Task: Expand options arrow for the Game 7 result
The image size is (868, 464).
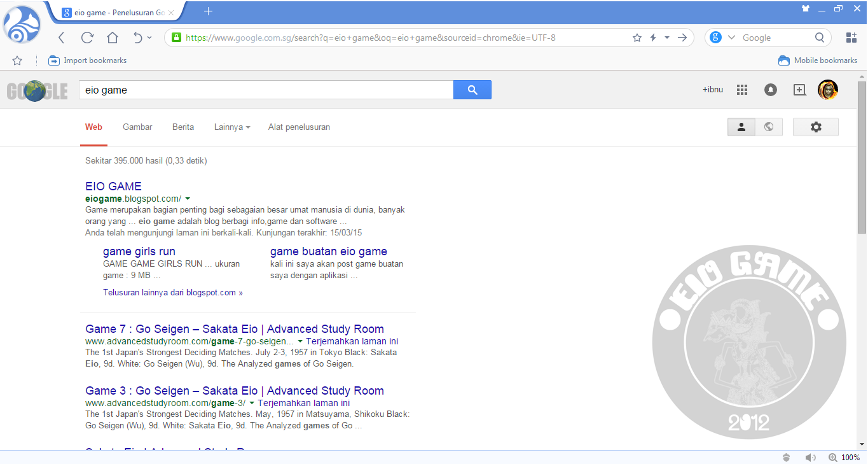Action: [x=300, y=342]
